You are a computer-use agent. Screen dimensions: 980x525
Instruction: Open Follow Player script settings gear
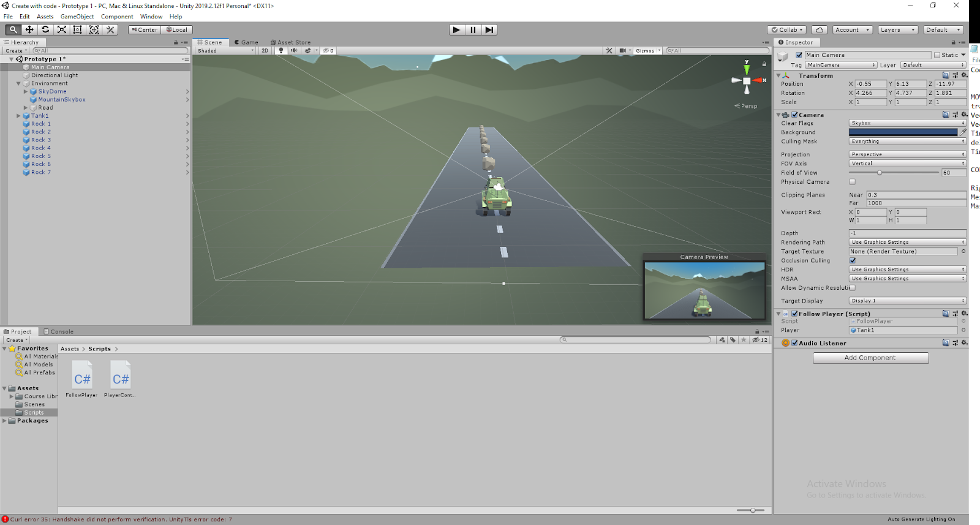pos(964,314)
